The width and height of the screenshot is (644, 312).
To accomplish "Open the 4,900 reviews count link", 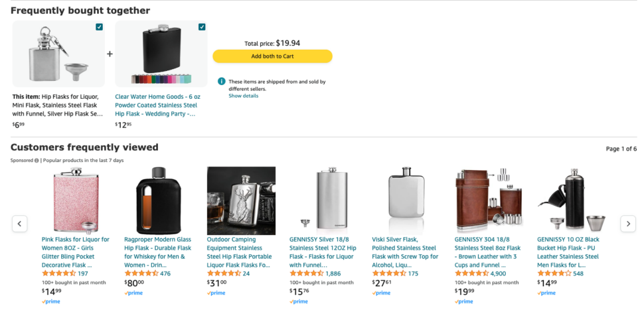I will (x=498, y=273).
